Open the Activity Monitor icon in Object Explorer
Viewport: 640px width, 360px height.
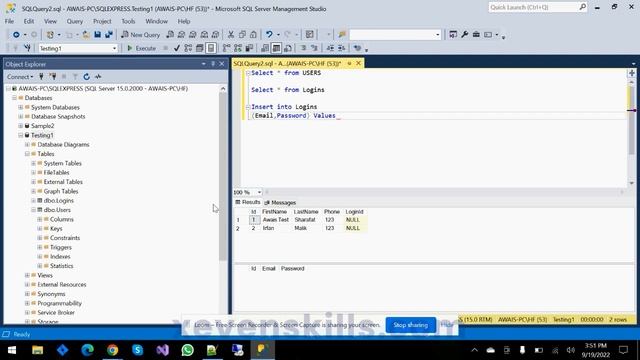tap(98, 77)
